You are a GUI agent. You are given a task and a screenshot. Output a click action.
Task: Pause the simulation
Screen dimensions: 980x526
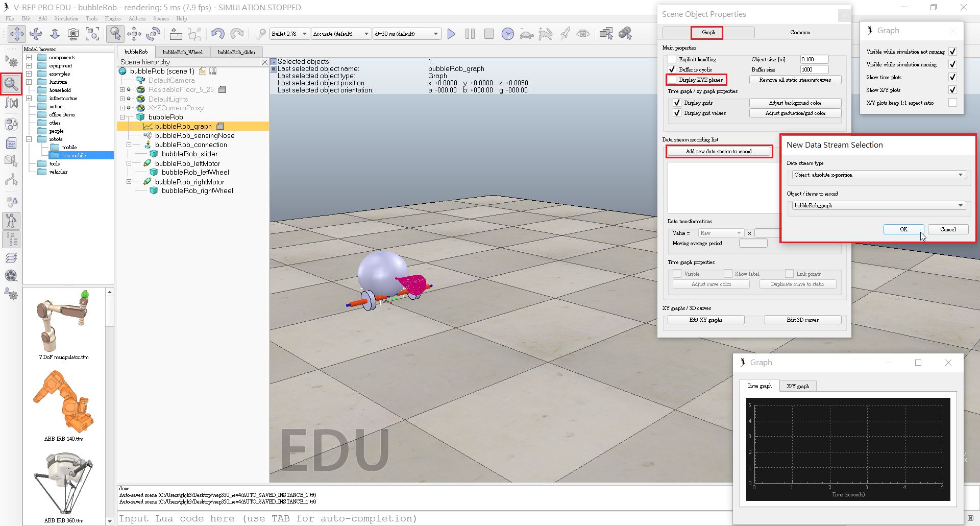click(470, 34)
